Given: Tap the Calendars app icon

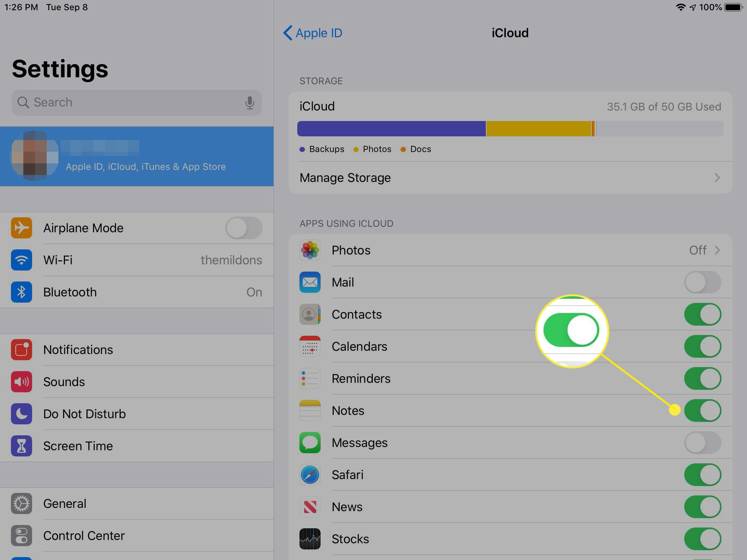Looking at the screenshot, I should click(310, 346).
